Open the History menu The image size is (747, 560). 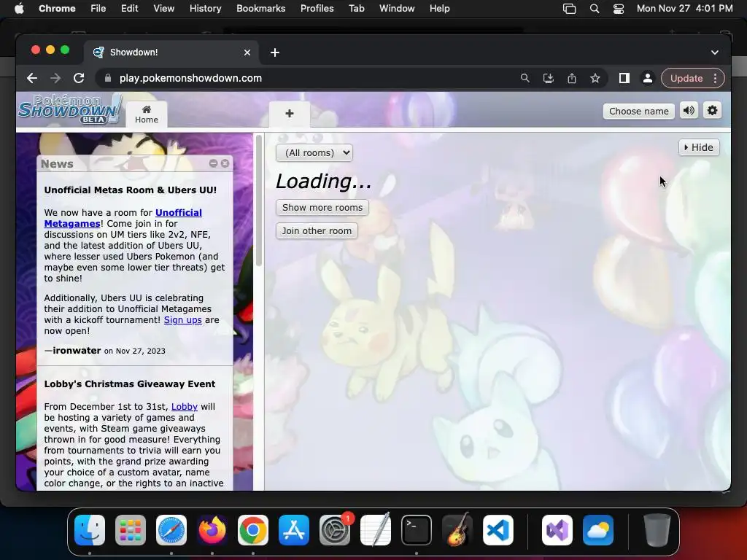(205, 9)
